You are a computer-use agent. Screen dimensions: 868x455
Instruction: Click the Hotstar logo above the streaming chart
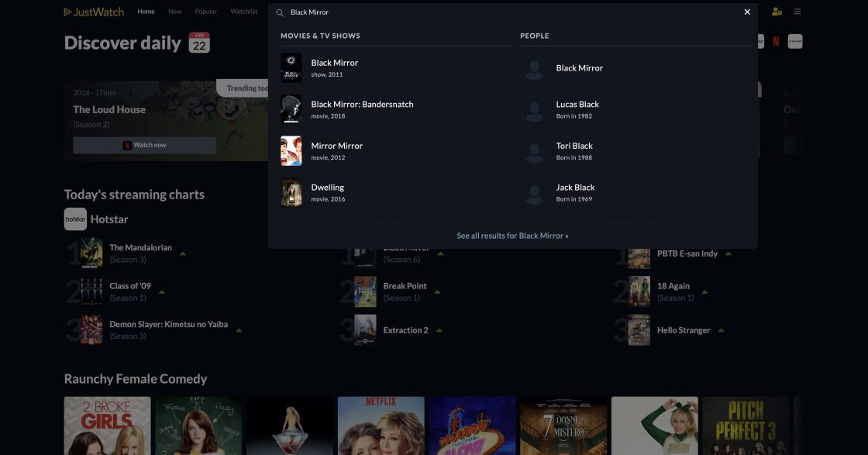coord(75,219)
